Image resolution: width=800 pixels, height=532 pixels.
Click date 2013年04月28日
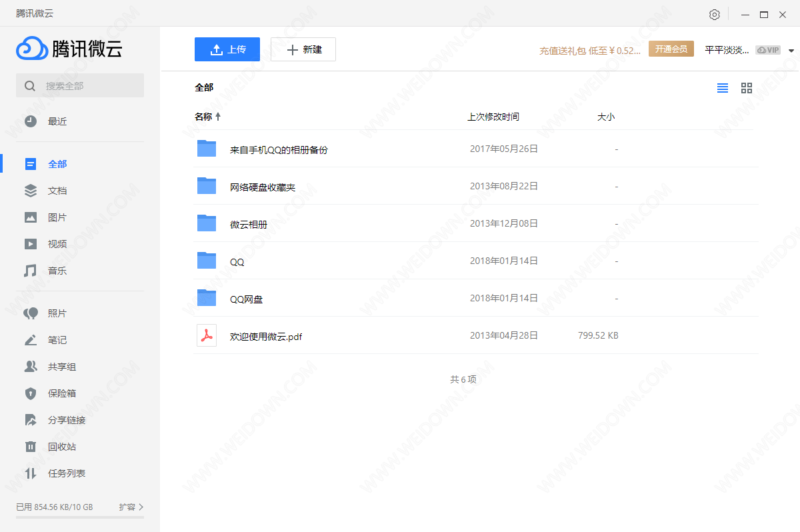pyautogui.click(x=504, y=335)
